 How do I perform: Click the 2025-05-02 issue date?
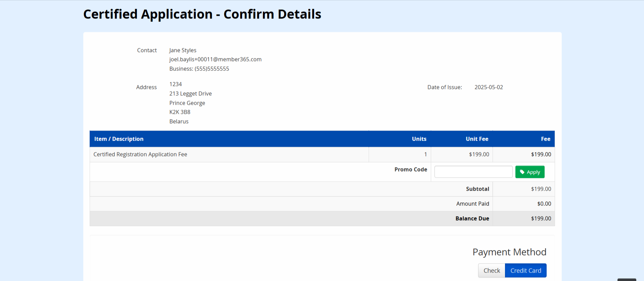(x=489, y=87)
